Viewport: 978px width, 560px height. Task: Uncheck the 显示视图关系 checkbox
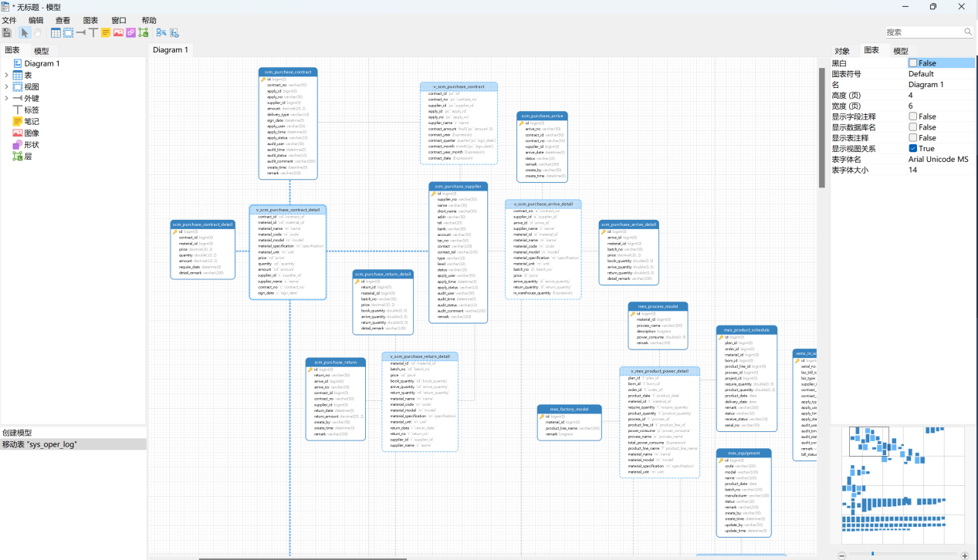pos(913,148)
